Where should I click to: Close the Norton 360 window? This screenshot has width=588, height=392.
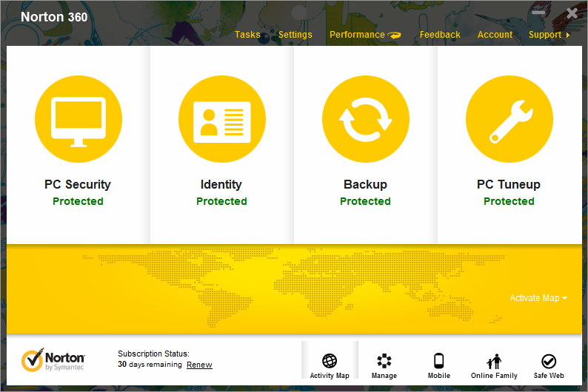pyautogui.click(x=572, y=13)
